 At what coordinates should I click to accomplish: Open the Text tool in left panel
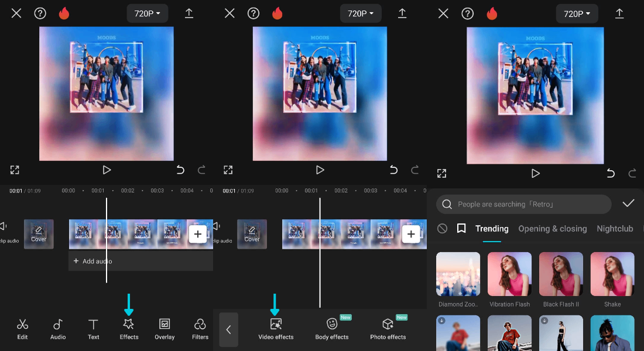coord(93,329)
